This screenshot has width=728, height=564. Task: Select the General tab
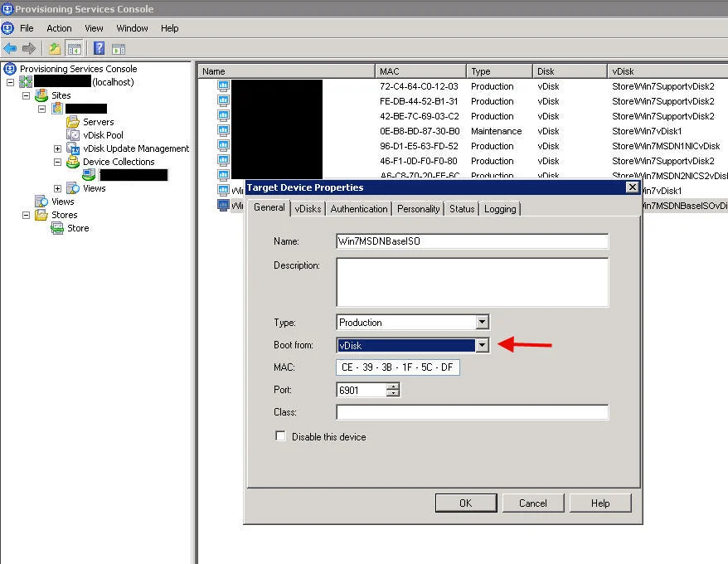[269, 207]
